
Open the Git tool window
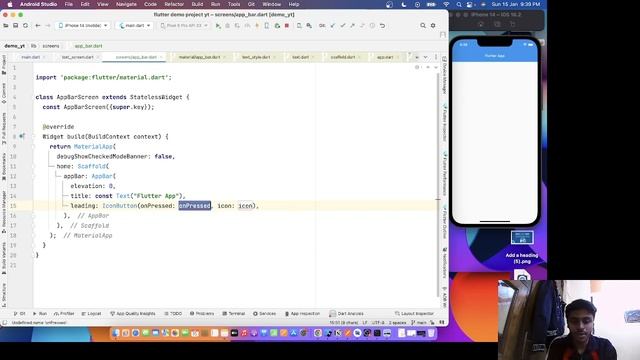pos(20,313)
